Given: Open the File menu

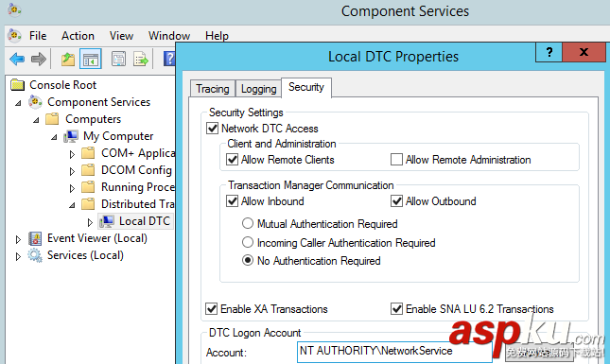Looking at the screenshot, I should (x=38, y=36).
